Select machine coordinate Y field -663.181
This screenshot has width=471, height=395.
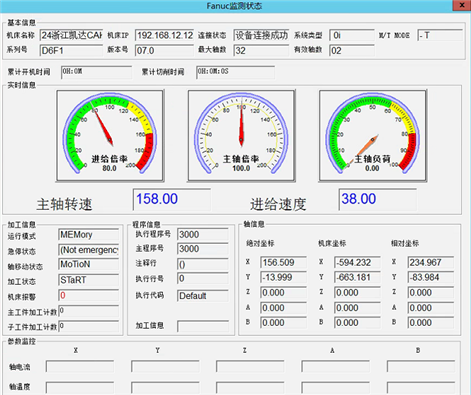[x=357, y=277]
